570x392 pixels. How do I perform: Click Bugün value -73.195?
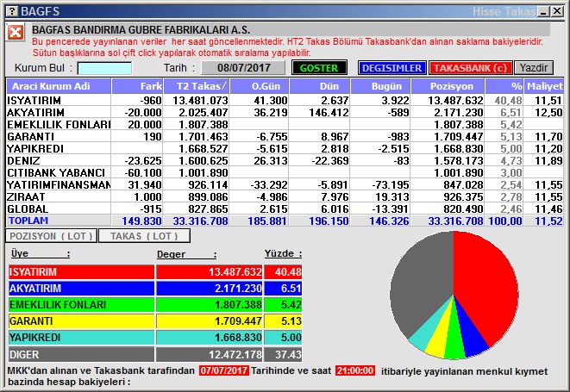pyautogui.click(x=391, y=185)
